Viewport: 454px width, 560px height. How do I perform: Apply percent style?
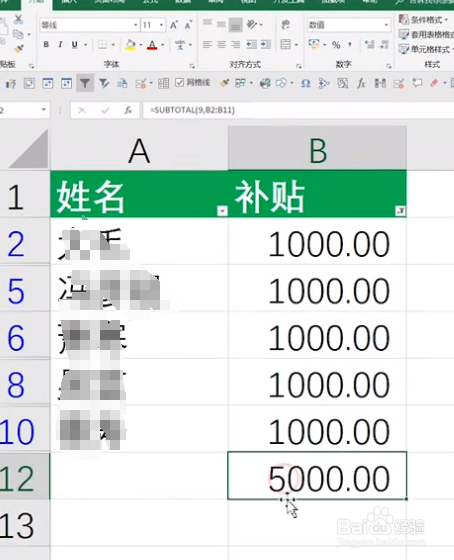[336, 45]
